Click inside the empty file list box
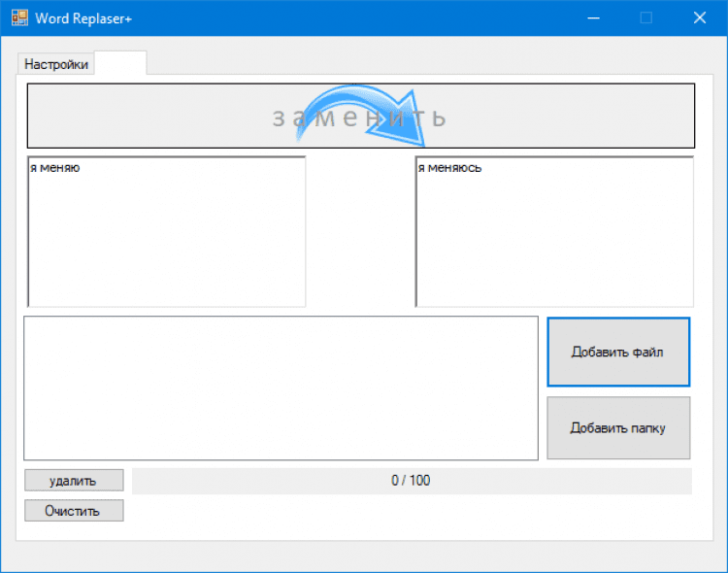This screenshot has width=728, height=573. pos(281,388)
